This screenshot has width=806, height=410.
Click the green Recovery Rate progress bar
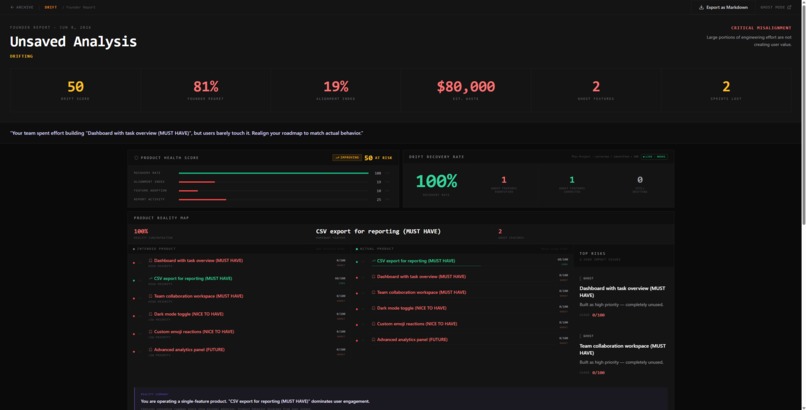click(x=273, y=173)
